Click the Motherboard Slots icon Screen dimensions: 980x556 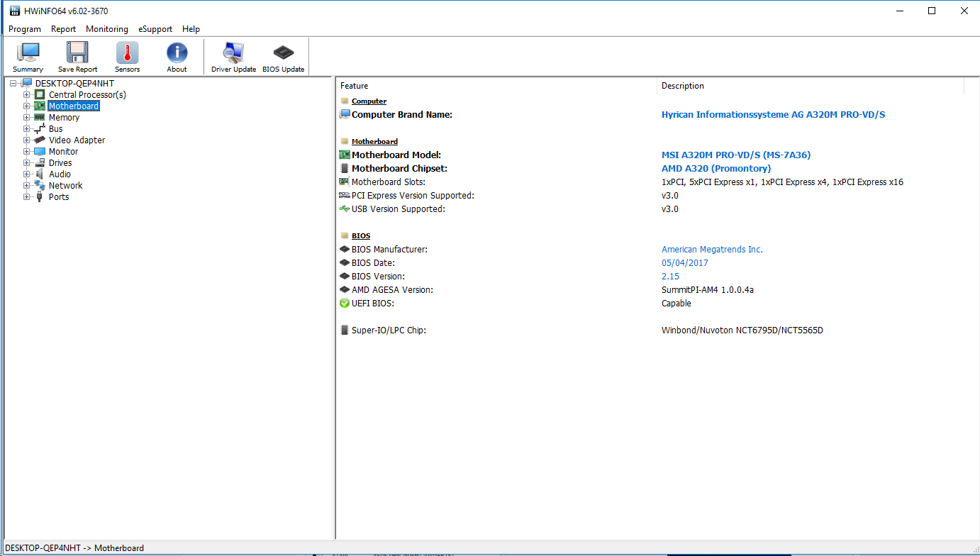point(345,182)
